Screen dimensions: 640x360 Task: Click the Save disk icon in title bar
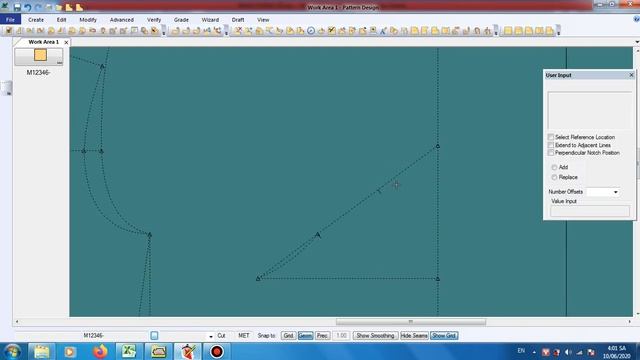pos(17,7)
